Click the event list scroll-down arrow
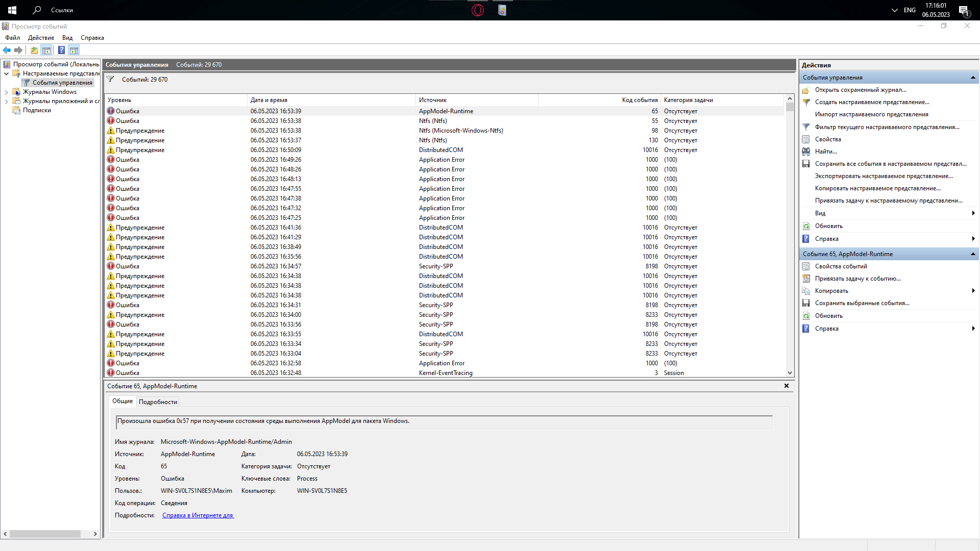 [790, 373]
